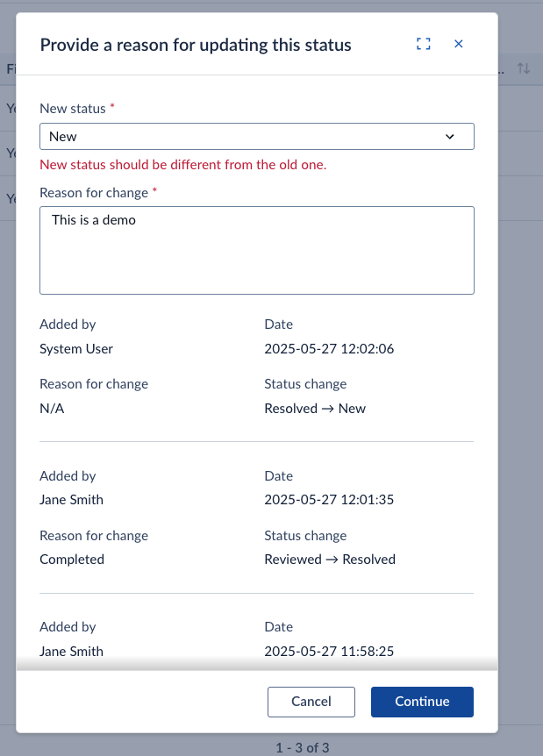The height and width of the screenshot is (756, 543).
Task: Select the System User history entry name
Action: pos(76,348)
